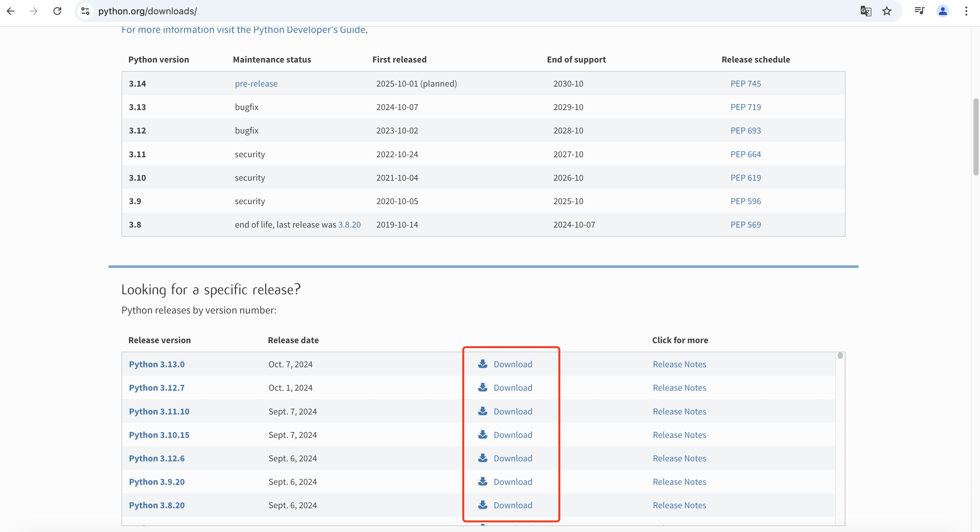Open the Python 3.11.10 release page
The image size is (980, 532).
pyautogui.click(x=159, y=411)
